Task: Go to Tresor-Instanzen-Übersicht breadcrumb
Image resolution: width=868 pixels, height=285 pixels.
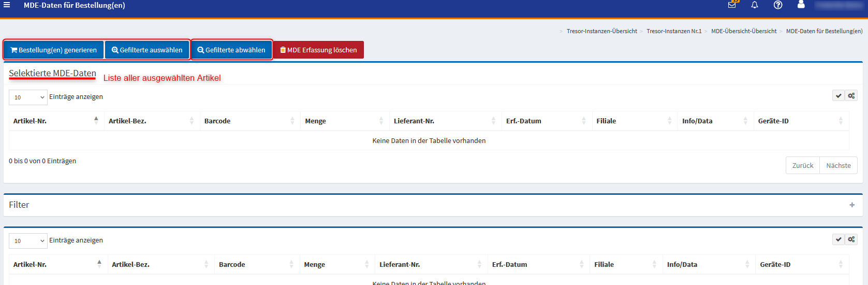Action: [x=601, y=31]
